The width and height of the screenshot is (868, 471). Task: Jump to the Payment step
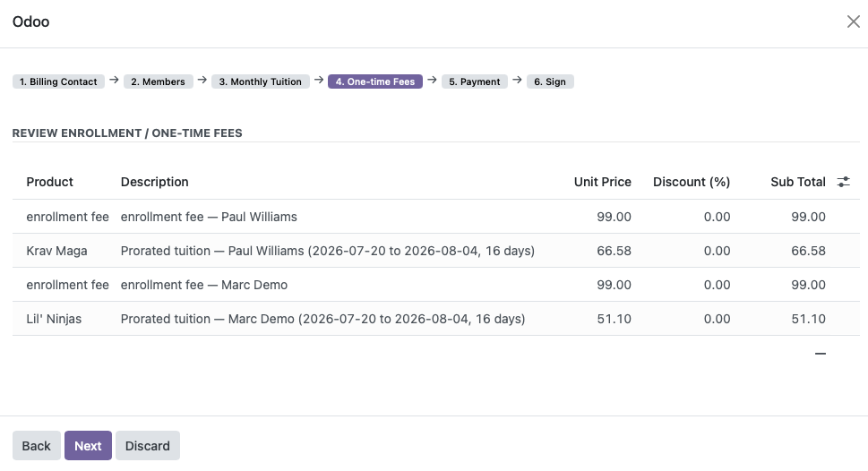tap(475, 81)
